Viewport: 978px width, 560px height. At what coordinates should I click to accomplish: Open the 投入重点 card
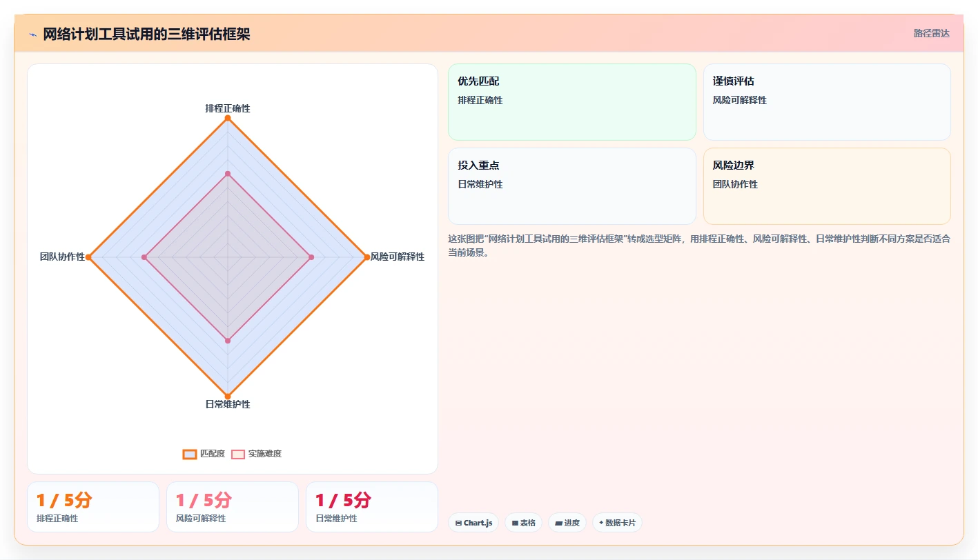coord(572,186)
